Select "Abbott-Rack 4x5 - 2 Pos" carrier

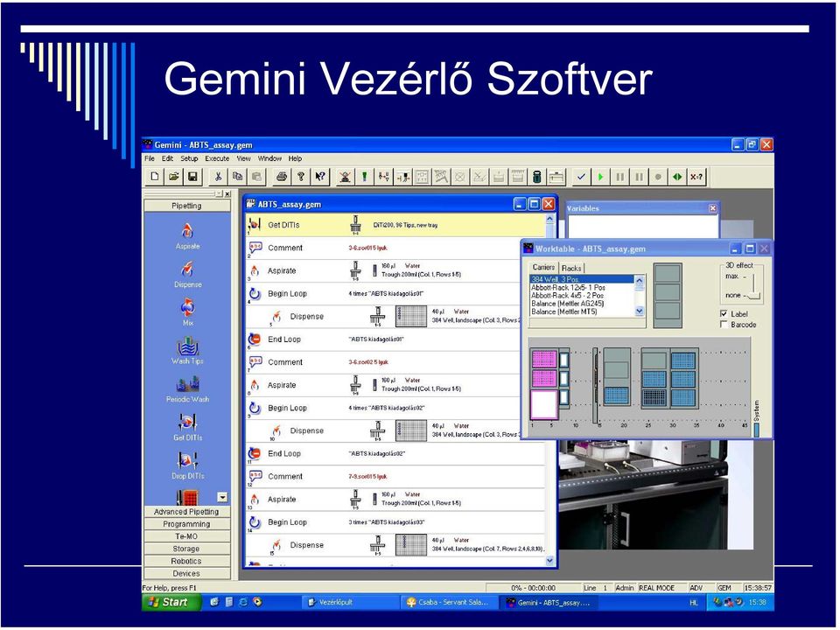582,296
